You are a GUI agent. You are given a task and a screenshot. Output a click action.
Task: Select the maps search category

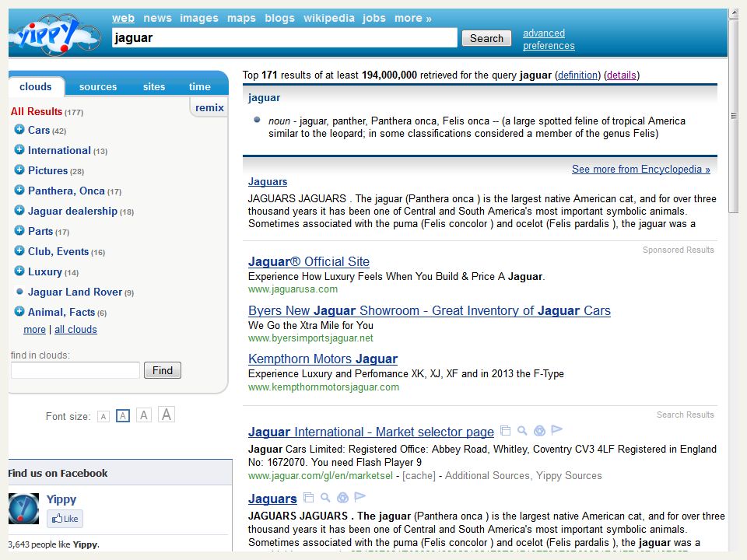pyautogui.click(x=241, y=18)
